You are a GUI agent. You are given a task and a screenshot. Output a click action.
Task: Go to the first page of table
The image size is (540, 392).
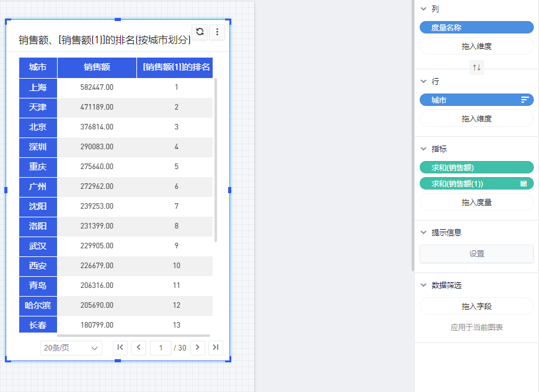(120, 347)
